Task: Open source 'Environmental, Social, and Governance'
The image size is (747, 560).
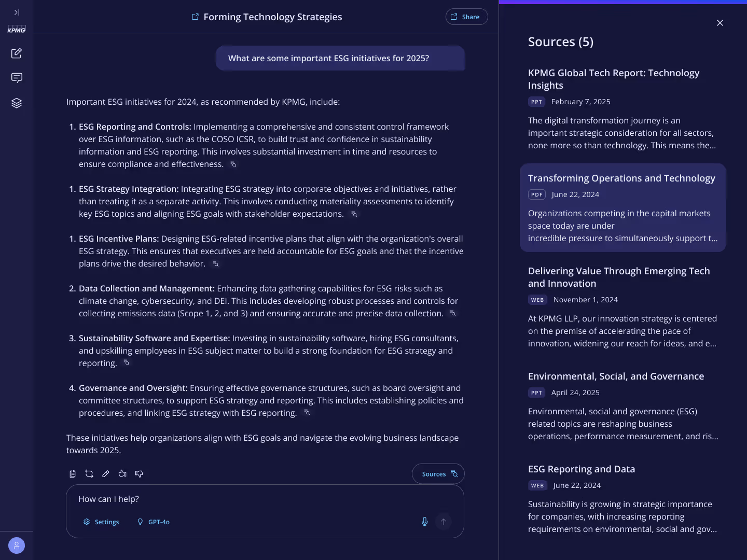Action: click(x=622, y=406)
